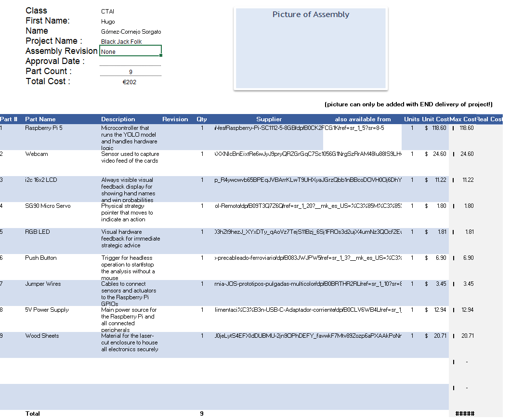Viewport: 510px width, 420px height.
Task: Click the Raspberry Pi 5 part name
Action: 44,128
